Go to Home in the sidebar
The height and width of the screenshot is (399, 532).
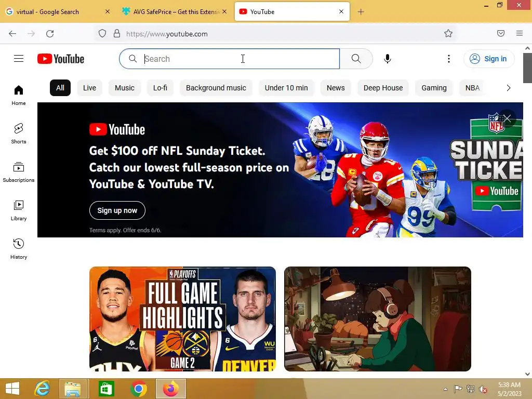tap(19, 96)
